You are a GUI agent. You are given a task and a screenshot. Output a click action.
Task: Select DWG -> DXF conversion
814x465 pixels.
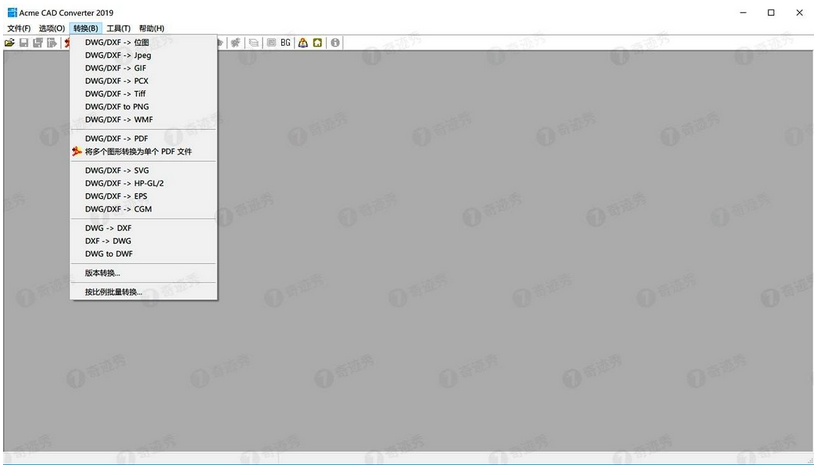pyautogui.click(x=143, y=228)
